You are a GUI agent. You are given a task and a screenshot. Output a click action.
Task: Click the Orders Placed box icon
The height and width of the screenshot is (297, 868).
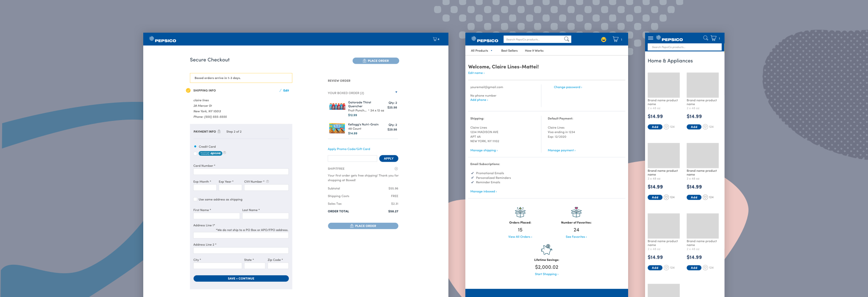pyautogui.click(x=520, y=212)
